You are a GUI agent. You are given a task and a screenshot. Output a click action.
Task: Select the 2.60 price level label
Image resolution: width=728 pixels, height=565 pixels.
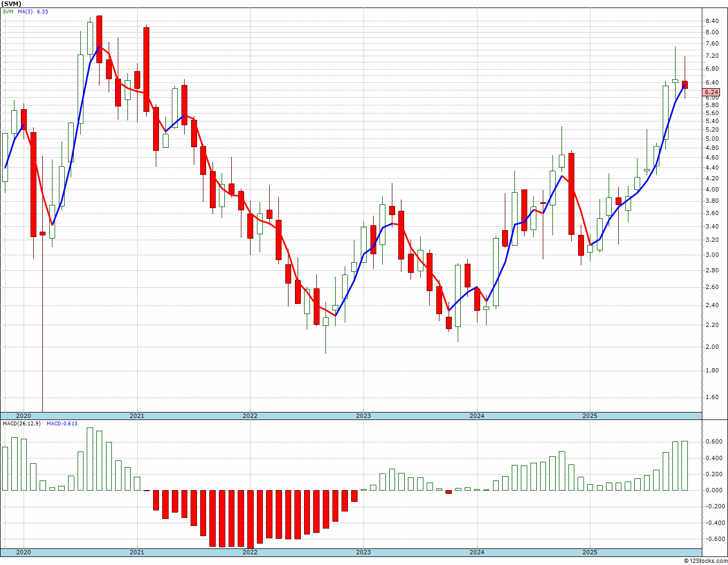[x=712, y=287]
